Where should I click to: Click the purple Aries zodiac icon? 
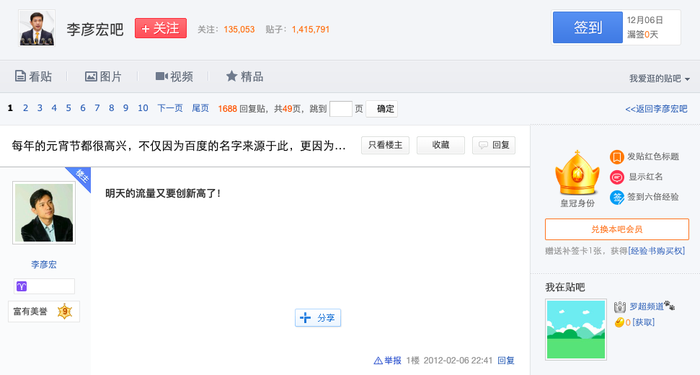(21, 286)
